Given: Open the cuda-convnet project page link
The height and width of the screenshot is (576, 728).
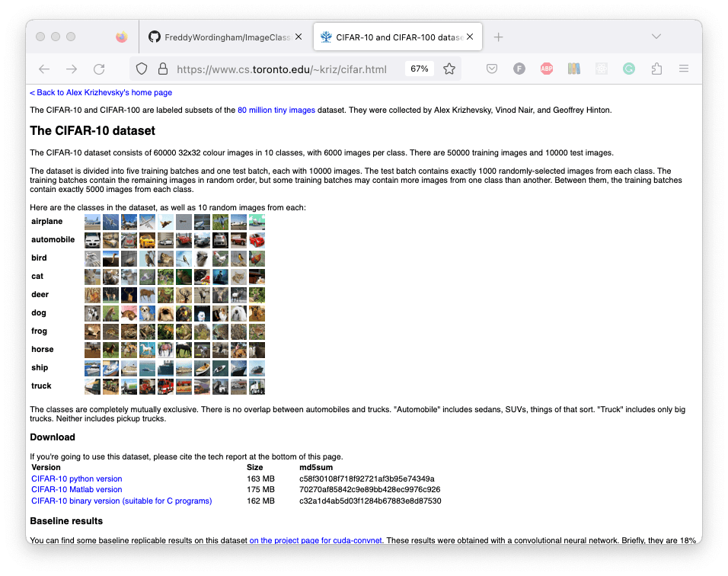Looking at the screenshot, I should click(x=316, y=540).
